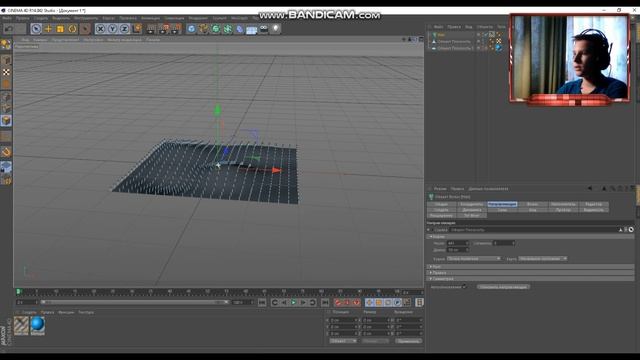The width and height of the screenshot is (640, 360).
Task: Switch to the Динамика attribute tab
Action: click(x=471, y=210)
